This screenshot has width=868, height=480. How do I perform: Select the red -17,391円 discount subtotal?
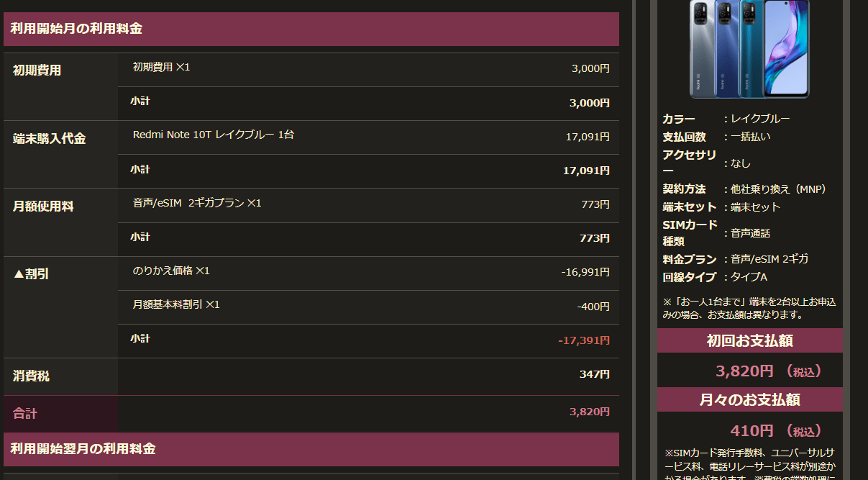coord(583,340)
